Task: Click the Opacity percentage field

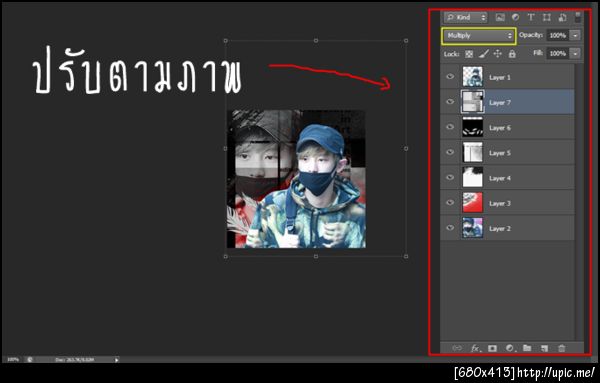Action: (x=558, y=36)
